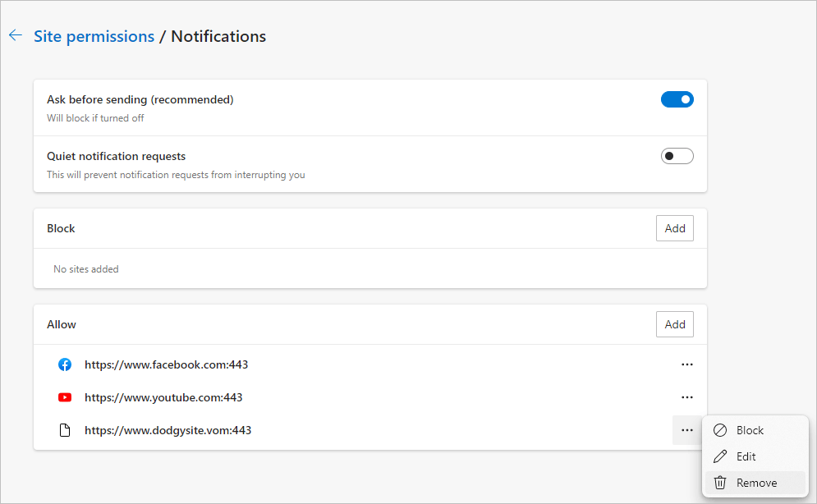Click the Block circle-slash icon
The width and height of the screenshot is (817, 504).
[720, 430]
